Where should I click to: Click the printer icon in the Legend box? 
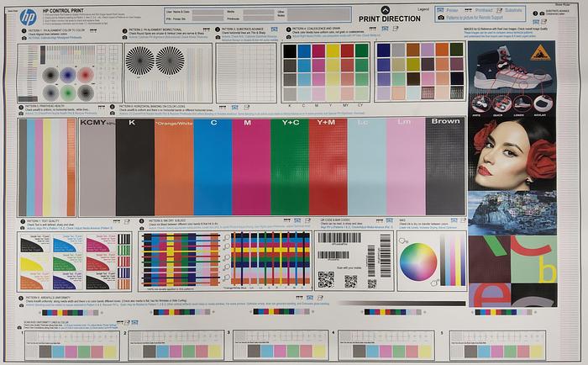click(x=440, y=10)
